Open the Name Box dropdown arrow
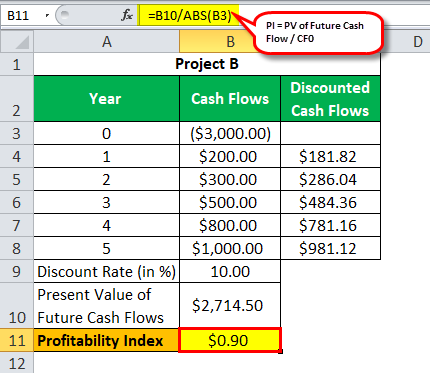430x373 pixels. 47,15
